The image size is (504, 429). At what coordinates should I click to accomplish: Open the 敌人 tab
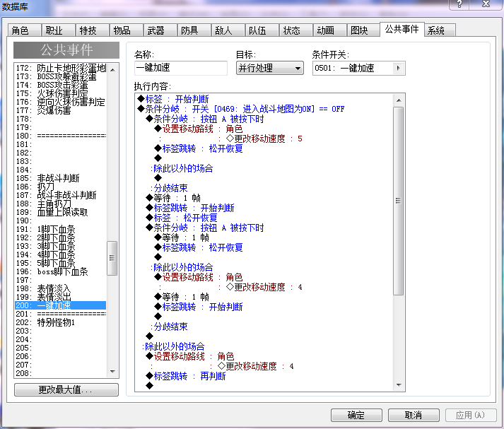tap(228, 30)
